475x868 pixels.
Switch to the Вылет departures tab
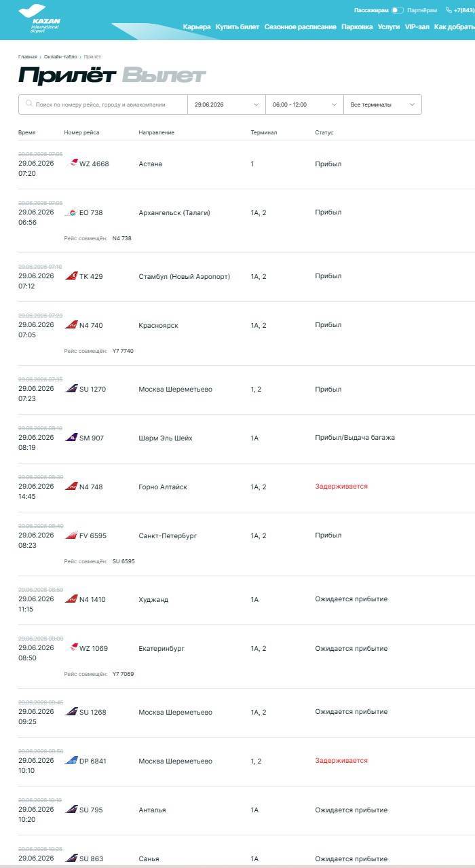(164, 75)
